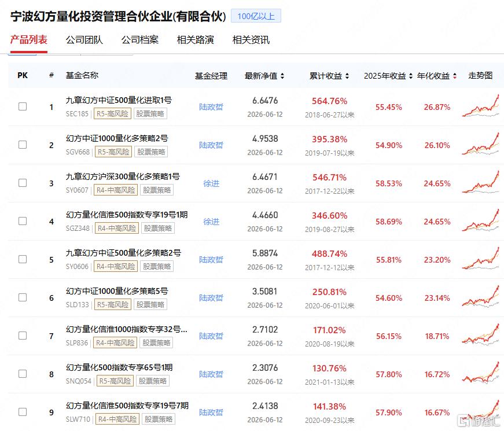
Task: Click inception date 2017-12-22以来
Action: (329, 191)
